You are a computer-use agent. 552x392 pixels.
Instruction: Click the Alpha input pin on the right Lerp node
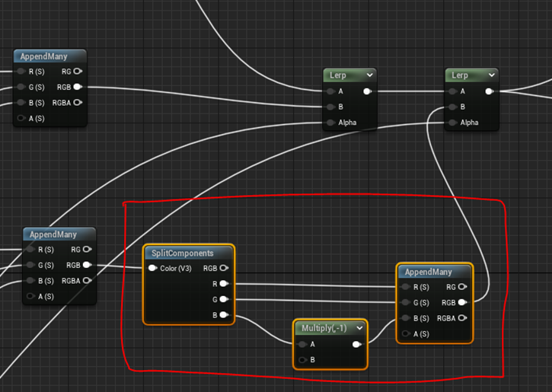[453, 123]
